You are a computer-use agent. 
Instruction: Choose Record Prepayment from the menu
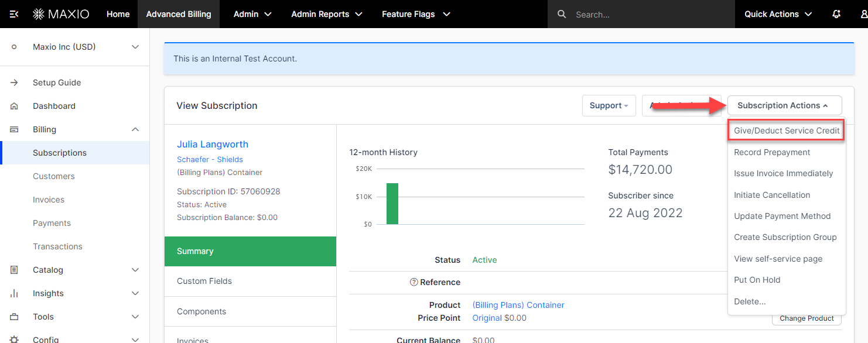[772, 152]
